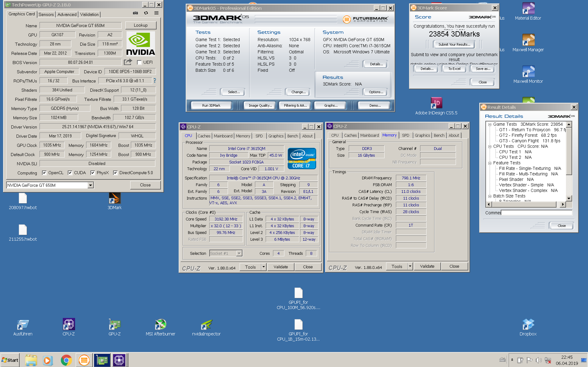Click the GPU-Z refresh icon
The width and height of the screenshot is (588, 367).
coord(146,13)
